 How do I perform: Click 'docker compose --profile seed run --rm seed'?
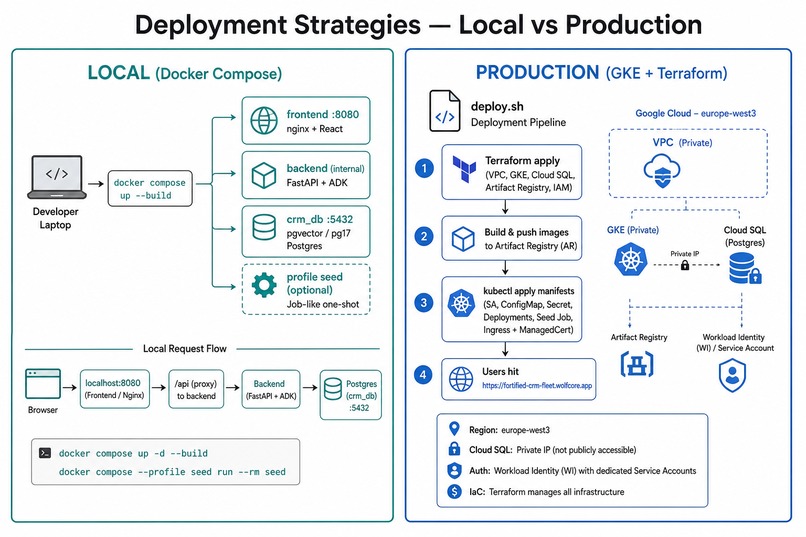[x=172, y=472]
